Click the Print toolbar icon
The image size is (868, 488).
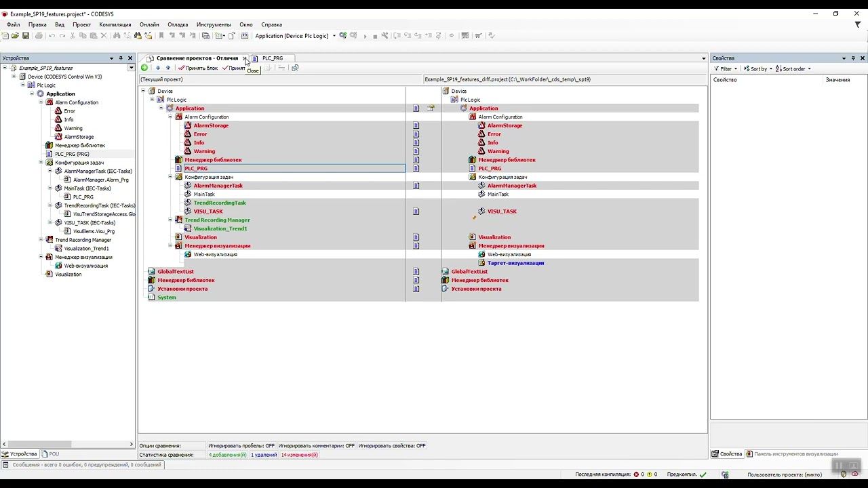pyautogui.click(x=39, y=36)
